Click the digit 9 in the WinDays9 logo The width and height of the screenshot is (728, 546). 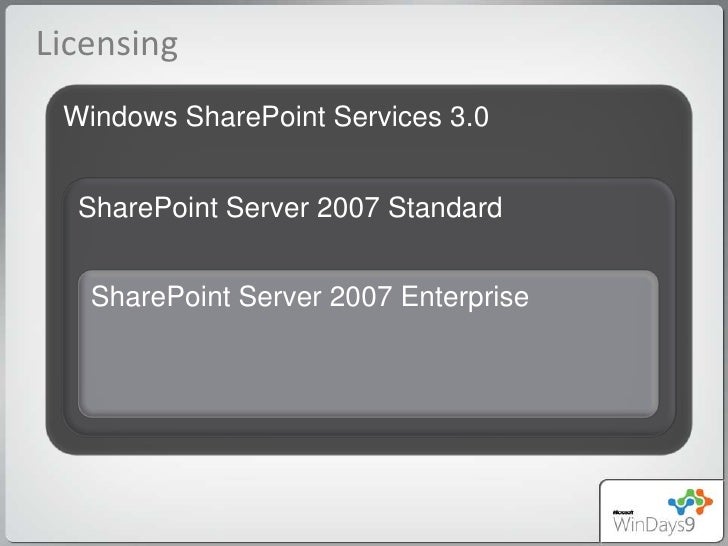pyautogui.click(x=689, y=525)
